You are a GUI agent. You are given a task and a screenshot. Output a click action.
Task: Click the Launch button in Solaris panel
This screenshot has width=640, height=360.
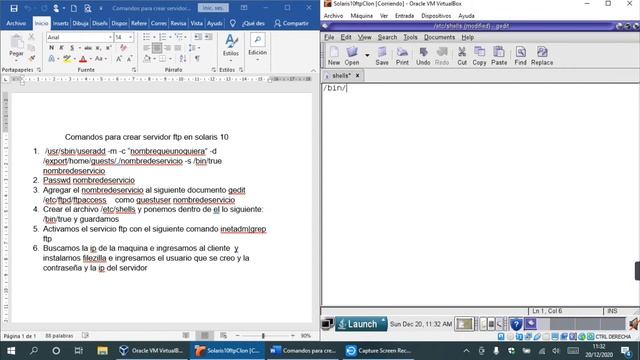click(361, 324)
